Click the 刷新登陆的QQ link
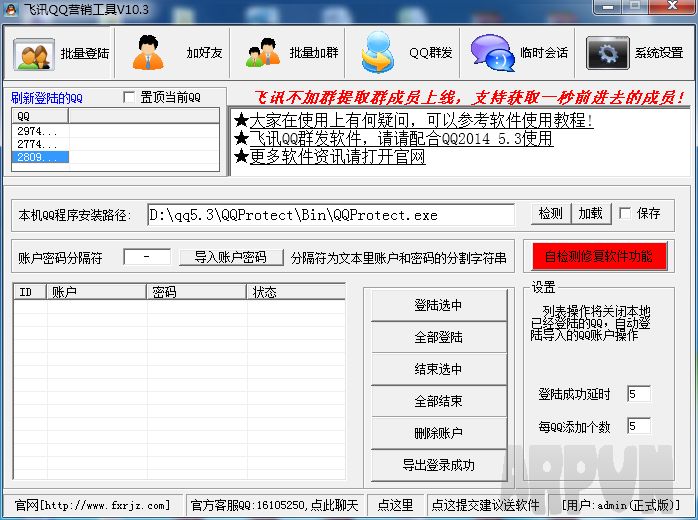 pyautogui.click(x=47, y=98)
